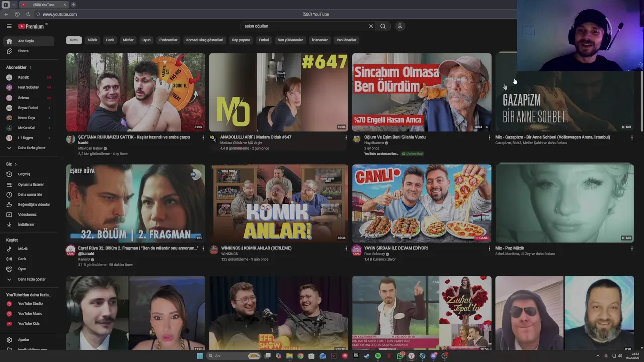
Task: Click the YouTube Premium logo
Action: [32, 26]
